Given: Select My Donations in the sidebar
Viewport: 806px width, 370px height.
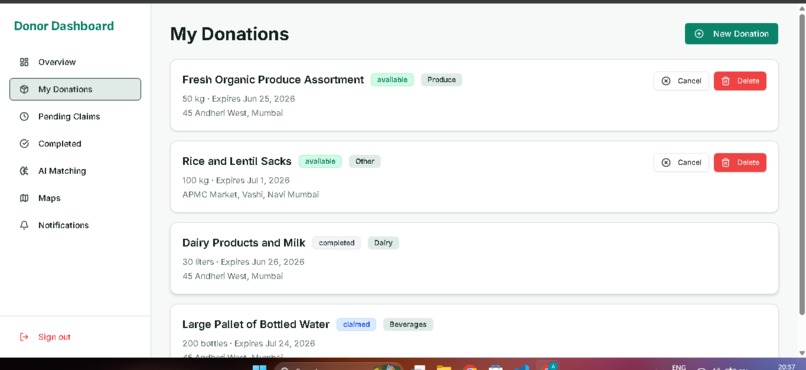Looking at the screenshot, I should [x=75, y=89].
